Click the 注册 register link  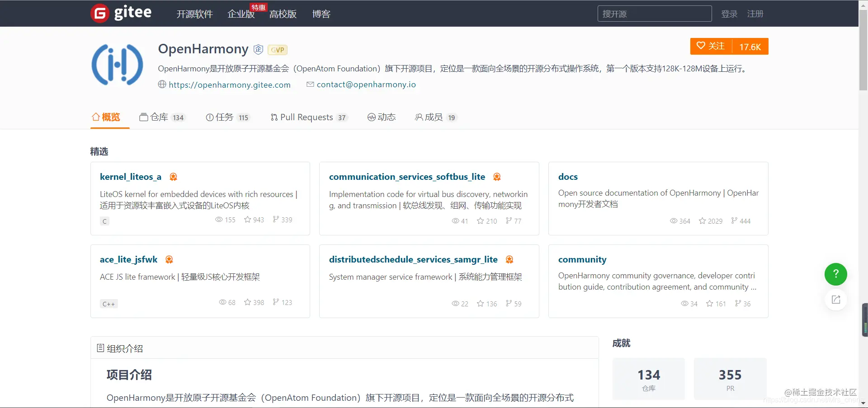[755, 14]
